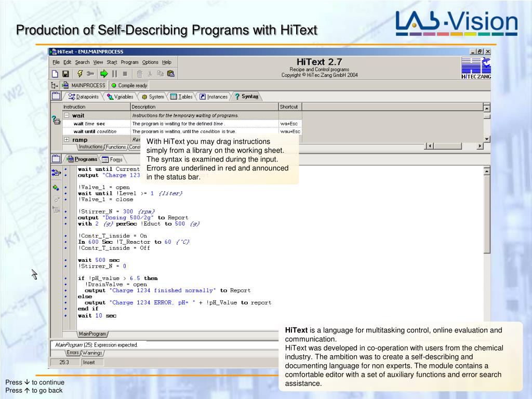Click the green arrow icon in editor sidebar
The image size is (532, 399).
point(56,188)
